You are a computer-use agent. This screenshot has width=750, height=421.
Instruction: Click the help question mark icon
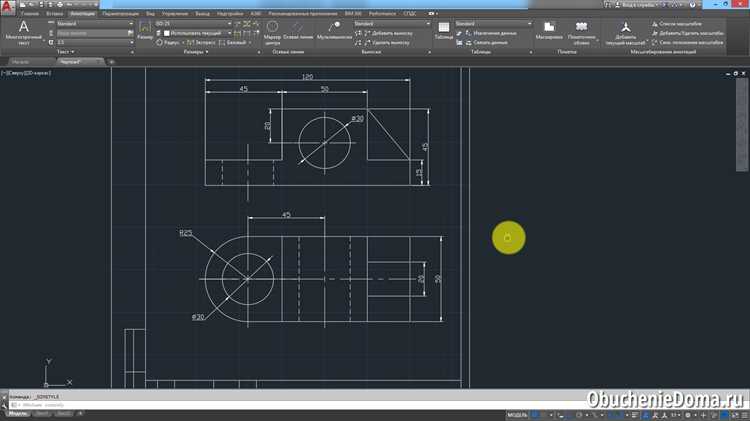(693, 4)
